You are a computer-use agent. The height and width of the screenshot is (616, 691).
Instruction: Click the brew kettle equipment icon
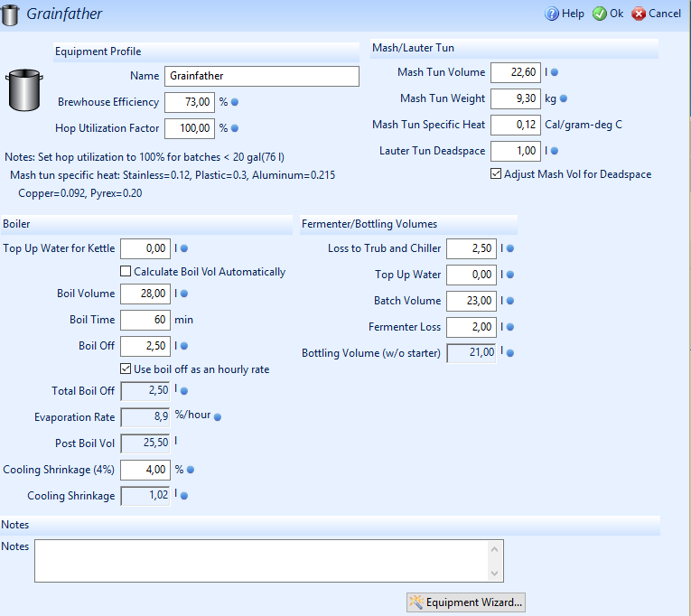23,90
